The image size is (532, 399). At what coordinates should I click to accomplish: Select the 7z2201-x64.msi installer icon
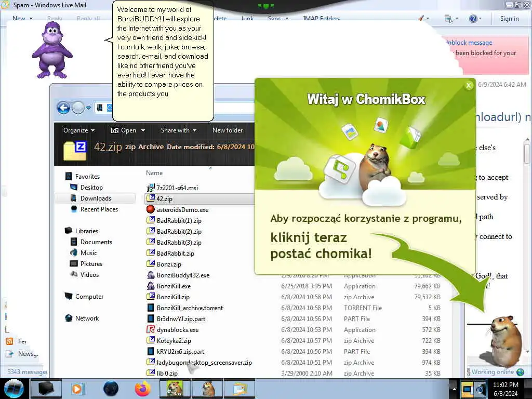tap(150, 188)
